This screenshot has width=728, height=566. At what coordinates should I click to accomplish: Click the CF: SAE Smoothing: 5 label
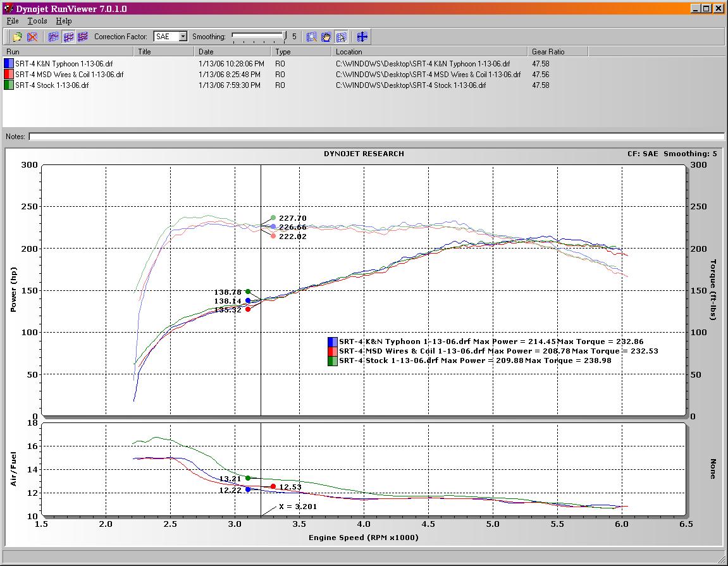pyautogui.click(x=672, y=154)
